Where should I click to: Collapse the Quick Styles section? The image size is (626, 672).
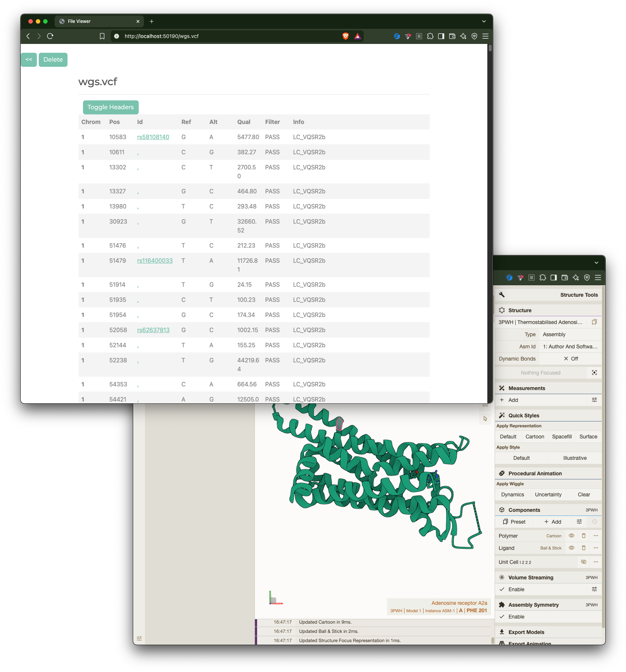pos(548,416)
